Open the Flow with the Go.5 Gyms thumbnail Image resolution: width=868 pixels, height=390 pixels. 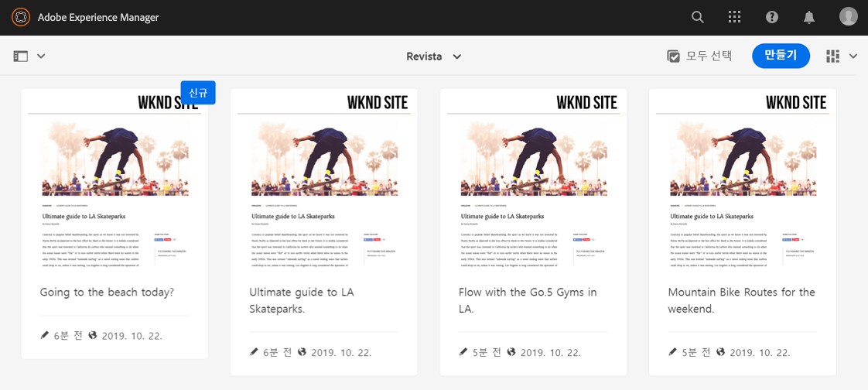[x=533, y=180]
